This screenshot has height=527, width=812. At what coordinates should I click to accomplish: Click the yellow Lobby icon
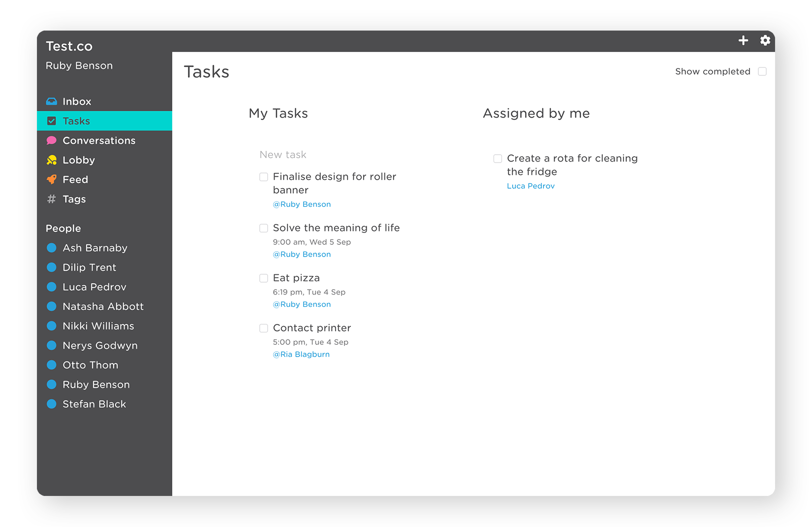pos(51,160)
